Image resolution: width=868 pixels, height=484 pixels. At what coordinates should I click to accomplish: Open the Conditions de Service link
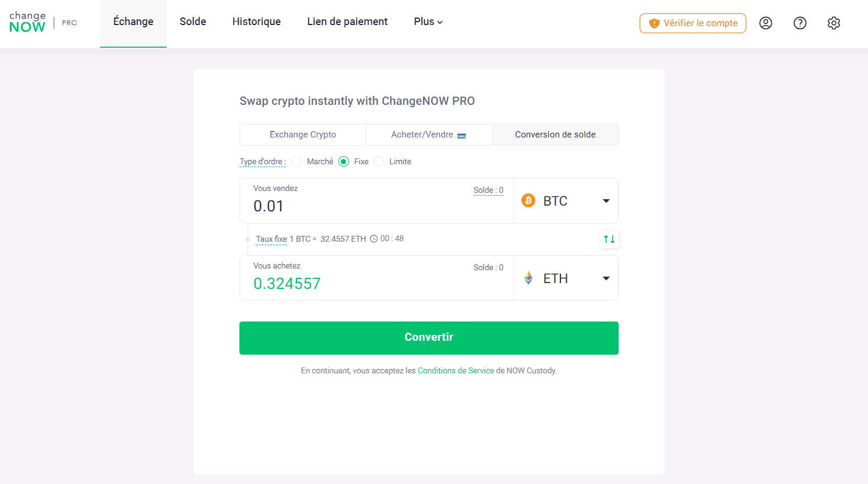tap(456, 370)
